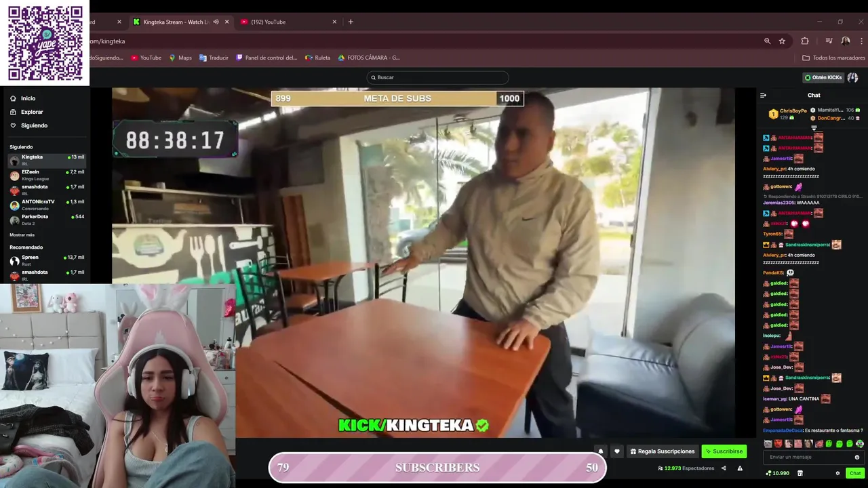Close the YouTube browser tab
The width and height of the screenshot is (868, 488).
(x=334, y=22)
